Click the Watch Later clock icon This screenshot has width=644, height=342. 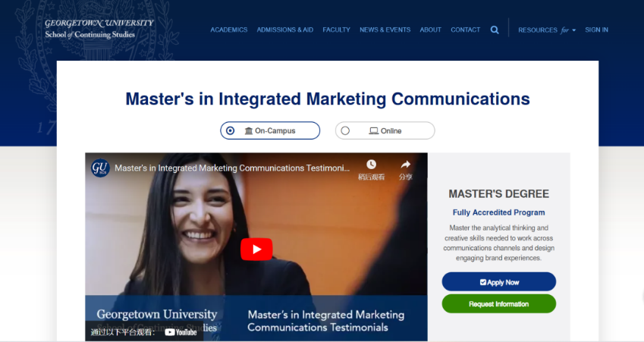click(371, 165)
